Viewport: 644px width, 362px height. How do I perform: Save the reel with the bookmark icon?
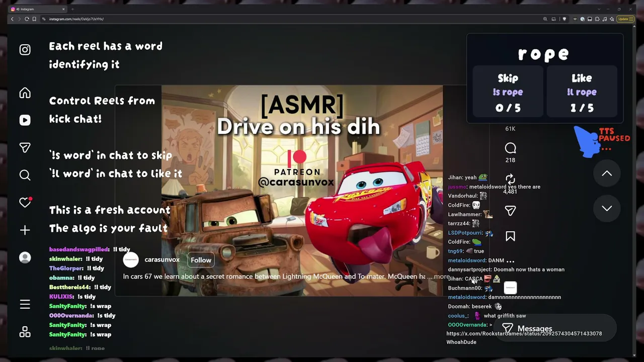(x=510, y=236)
